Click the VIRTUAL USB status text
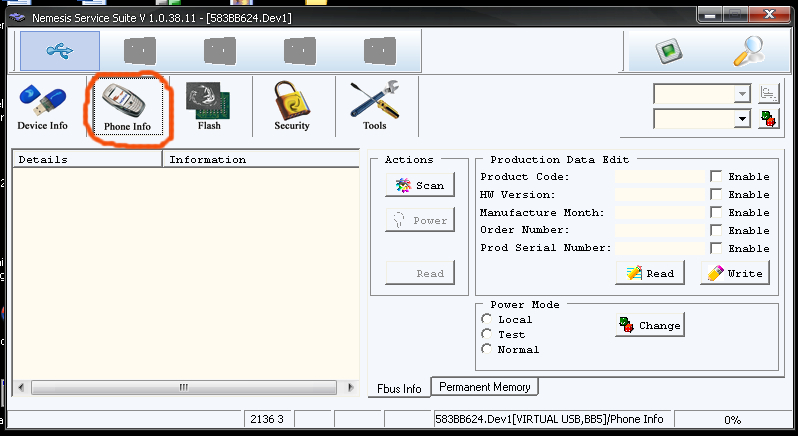Viewport: 798px width, 436px height. (552, 419)
